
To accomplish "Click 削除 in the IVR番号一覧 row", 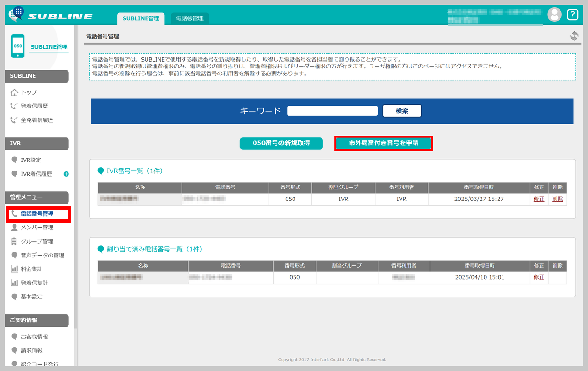I will [558, 199].
